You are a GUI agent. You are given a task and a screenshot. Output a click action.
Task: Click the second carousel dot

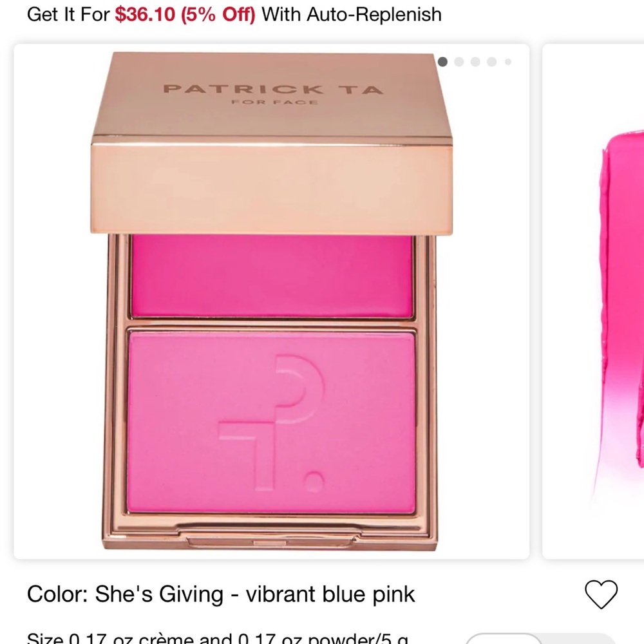click(x=459, y=62)
